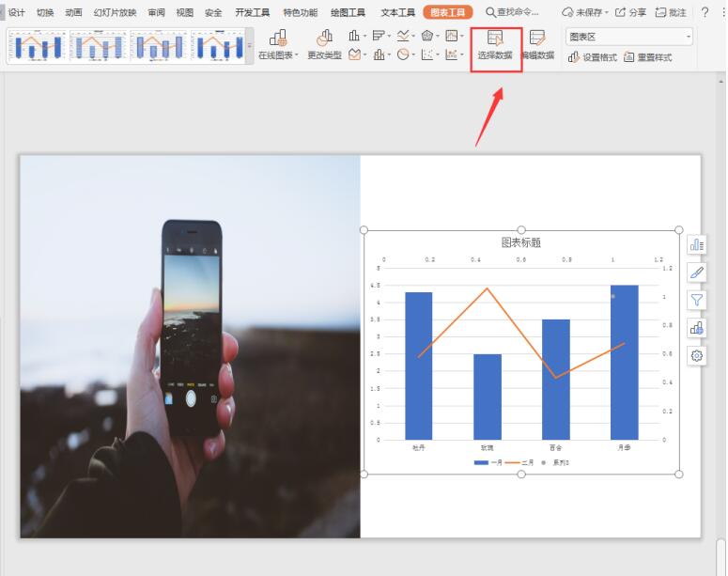Click the help question mark icon

(705, 12)
